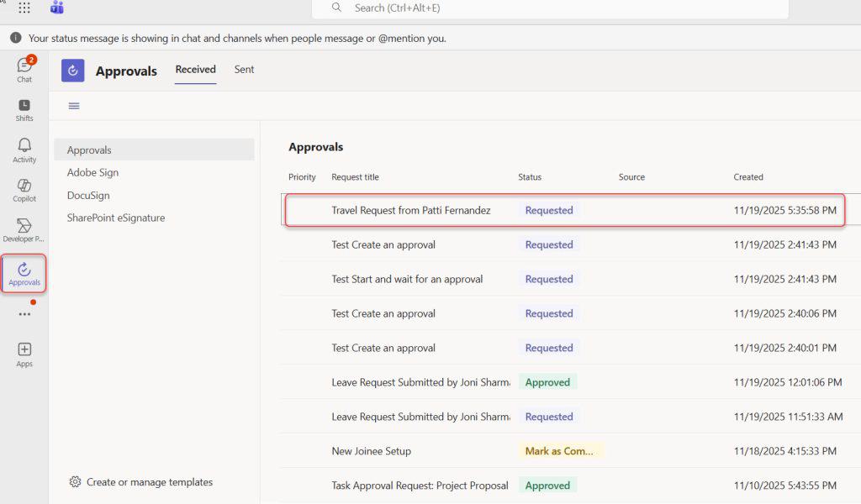
Task: Click the Teams people icon at top left
Action: tap(56, 8)
